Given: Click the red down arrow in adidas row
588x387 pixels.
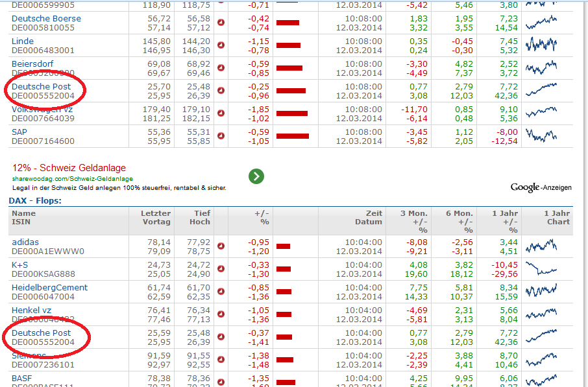Looking at the screenshot, I should (x=221, y=246).
